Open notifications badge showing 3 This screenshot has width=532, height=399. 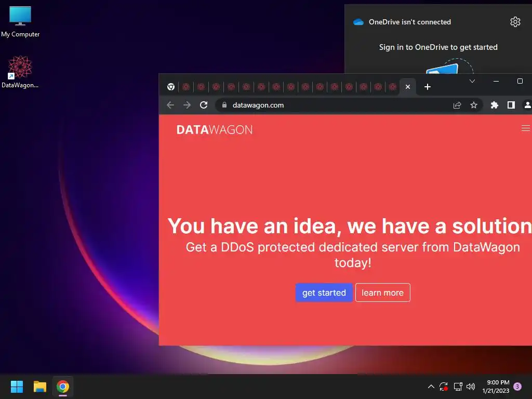(x=517, y=387)
